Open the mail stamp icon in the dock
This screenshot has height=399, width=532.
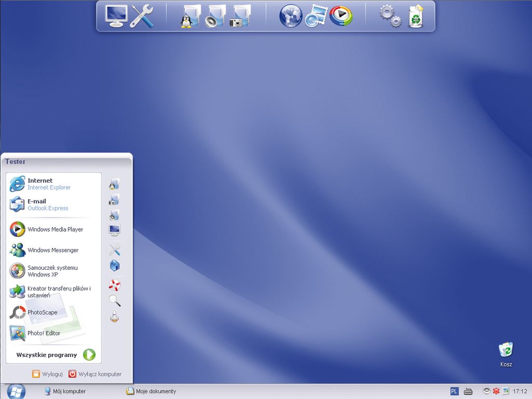click(316, 16)
